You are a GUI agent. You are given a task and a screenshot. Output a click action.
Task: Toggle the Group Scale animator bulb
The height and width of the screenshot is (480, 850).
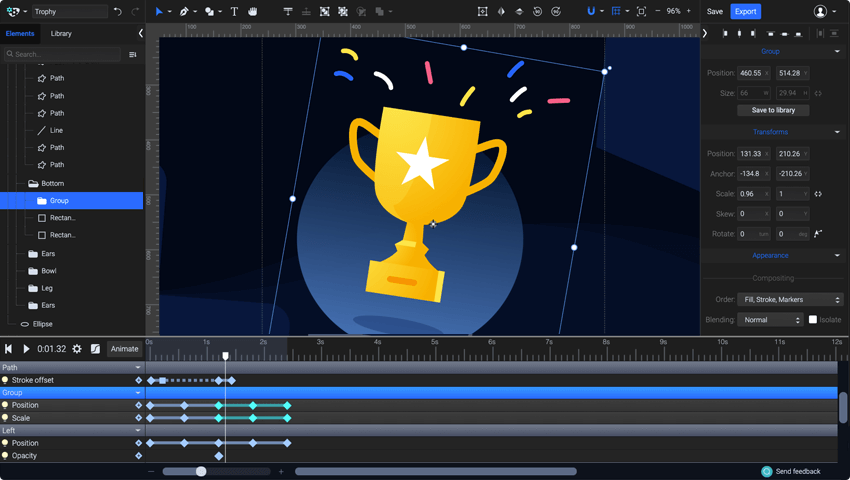(5, 418)
